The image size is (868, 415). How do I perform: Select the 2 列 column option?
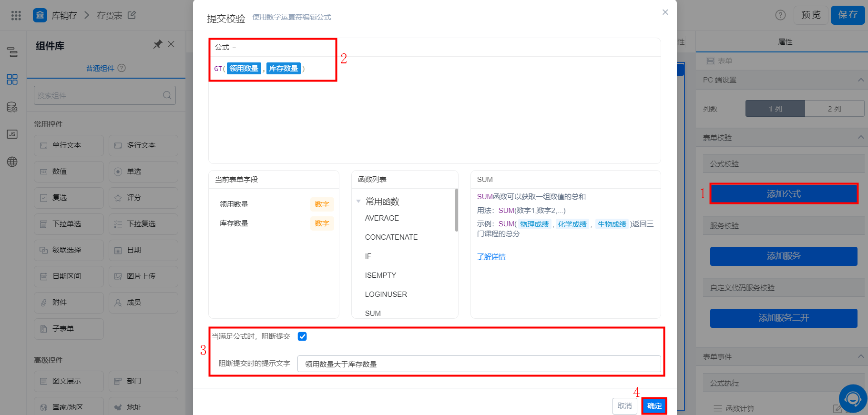835,109
